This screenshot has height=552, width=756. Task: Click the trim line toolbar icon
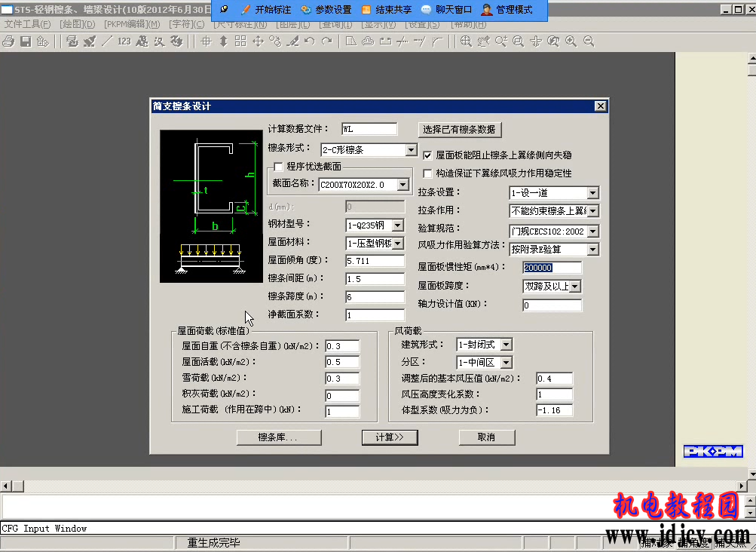[402, 42]
